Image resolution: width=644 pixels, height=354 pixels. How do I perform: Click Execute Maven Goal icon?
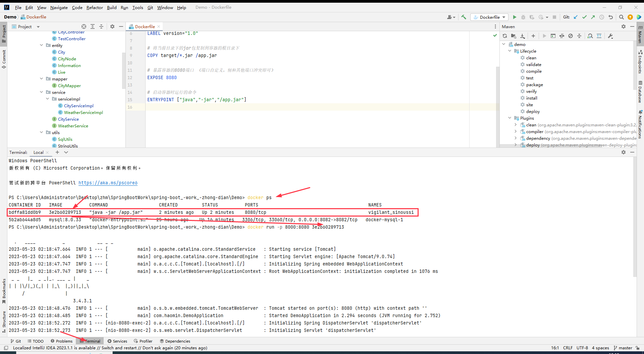coord(553,36)
